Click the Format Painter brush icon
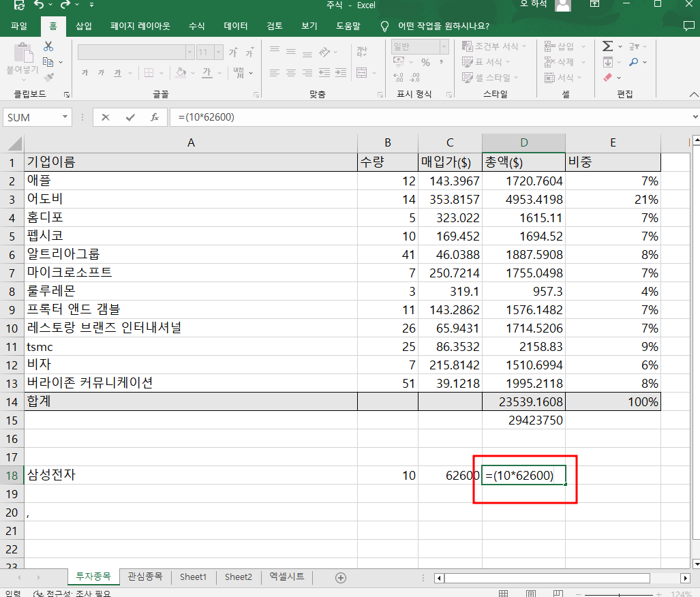700x597 pixels. point(48,77)
